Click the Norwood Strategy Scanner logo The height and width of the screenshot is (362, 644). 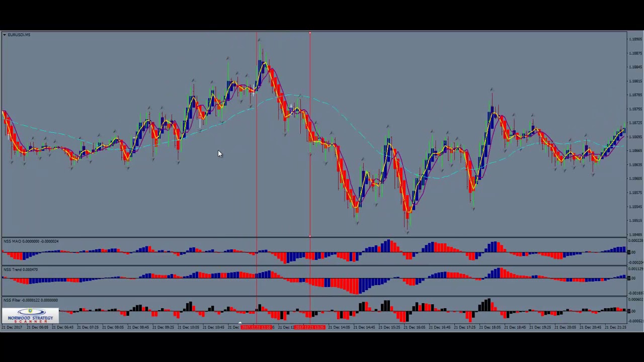[30, 316]
